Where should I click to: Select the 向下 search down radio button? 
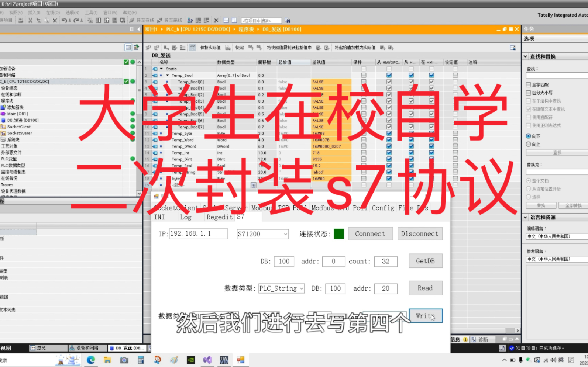528,136
